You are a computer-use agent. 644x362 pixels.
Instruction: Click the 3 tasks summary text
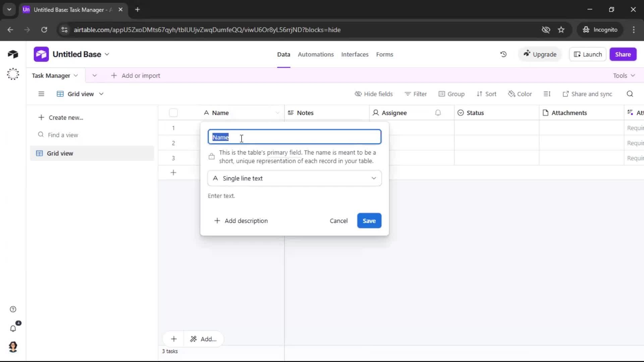tap(170, 351)
